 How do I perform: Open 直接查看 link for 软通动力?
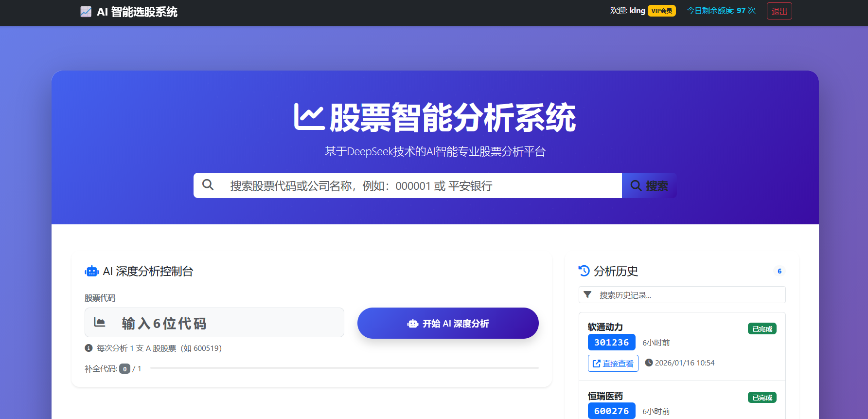[x=613, y=364]
